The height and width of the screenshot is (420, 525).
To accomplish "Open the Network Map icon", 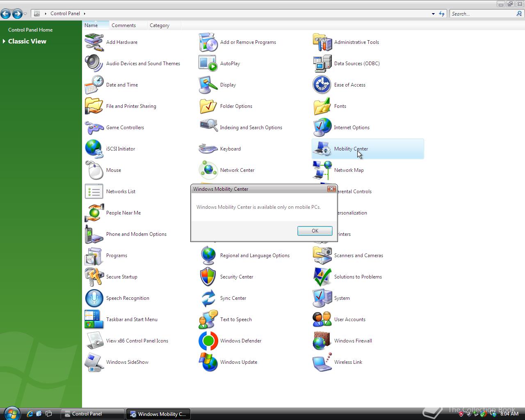I will 322,170.
